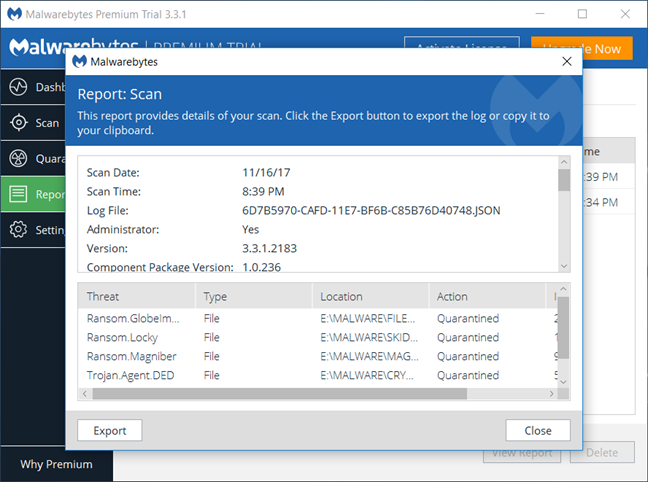The height and width of the screenshot is (482, 648).
Task: Close the Report: Scan dialog with X
Action: [567, 62]
